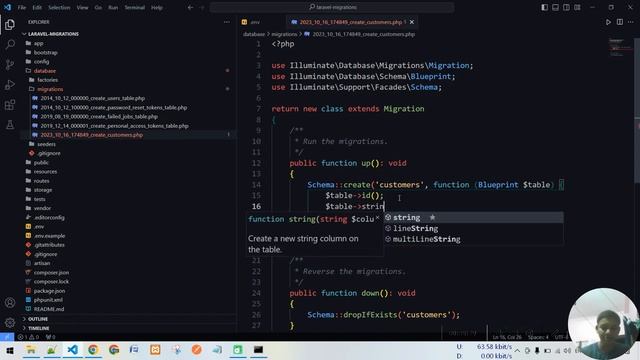Open the Accounts menu icon
This screenshot has height=360, width=640.
pos(10,302)
